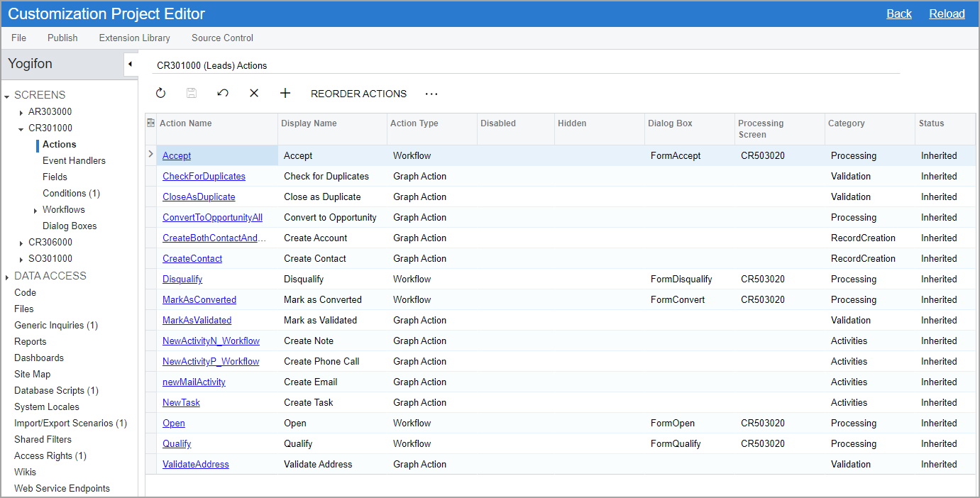Collapse the CR301000 screen node
This screenshot has width=980, height=498.
21,128
